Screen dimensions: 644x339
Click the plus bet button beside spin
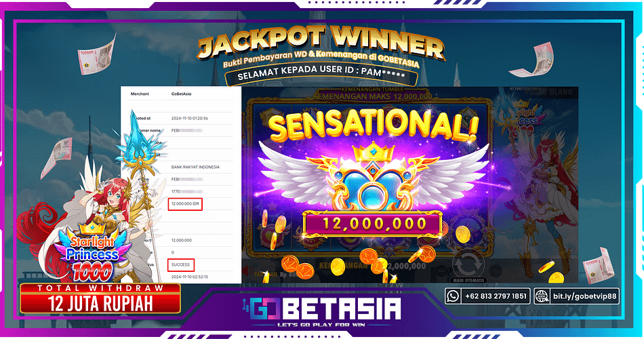click(x=496, y=271)
